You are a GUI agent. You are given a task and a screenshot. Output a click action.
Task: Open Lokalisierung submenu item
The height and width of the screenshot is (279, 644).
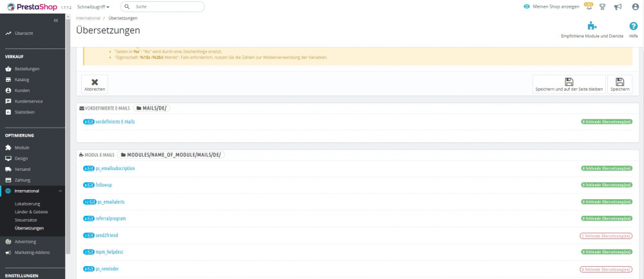[x=28, y=204]
